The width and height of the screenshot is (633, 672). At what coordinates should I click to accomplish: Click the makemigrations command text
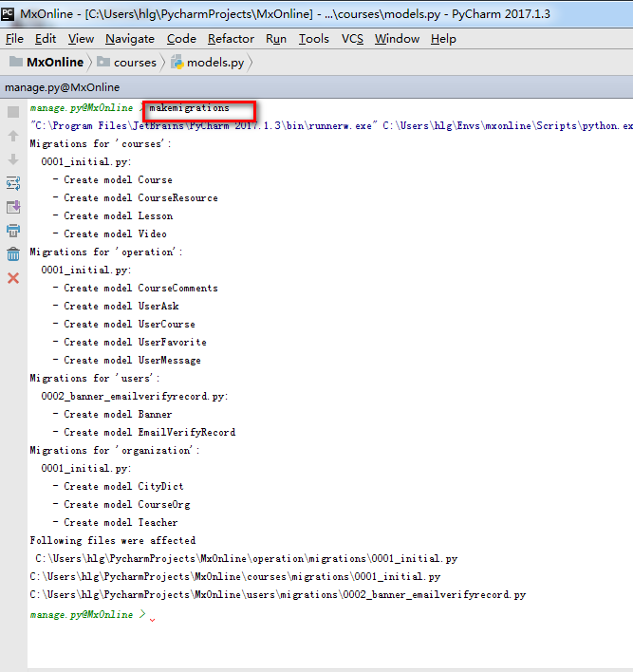(x=189, y=108)
